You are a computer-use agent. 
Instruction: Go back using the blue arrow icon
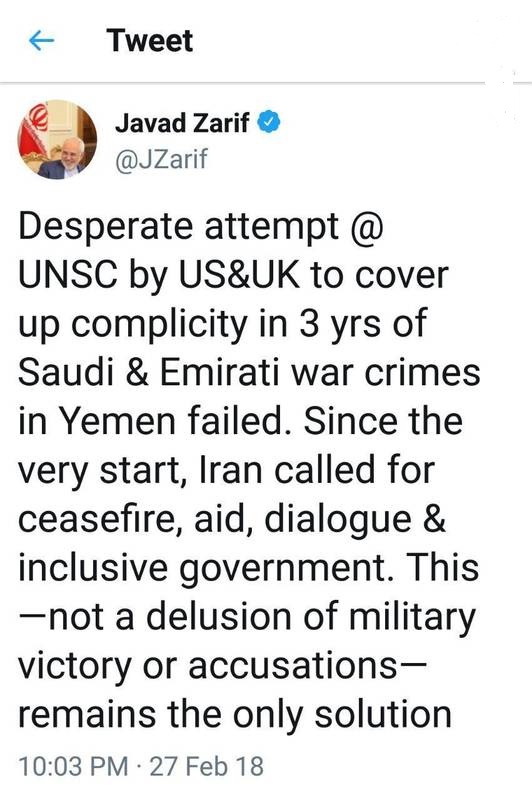[42, 40]
